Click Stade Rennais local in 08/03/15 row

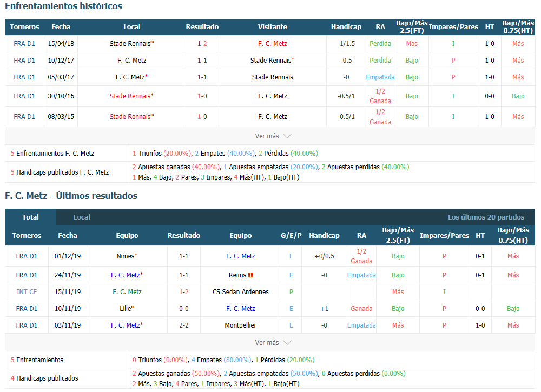coord(131,117)
